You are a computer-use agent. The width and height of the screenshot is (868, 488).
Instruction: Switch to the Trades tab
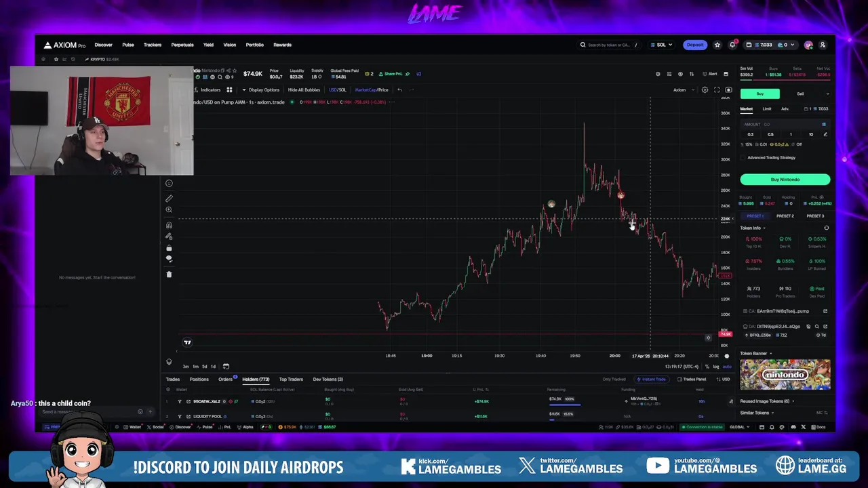coord(173,380)
